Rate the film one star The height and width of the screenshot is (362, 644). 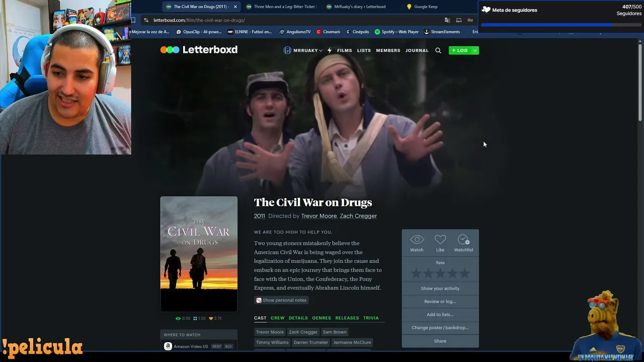click(416, 273)
